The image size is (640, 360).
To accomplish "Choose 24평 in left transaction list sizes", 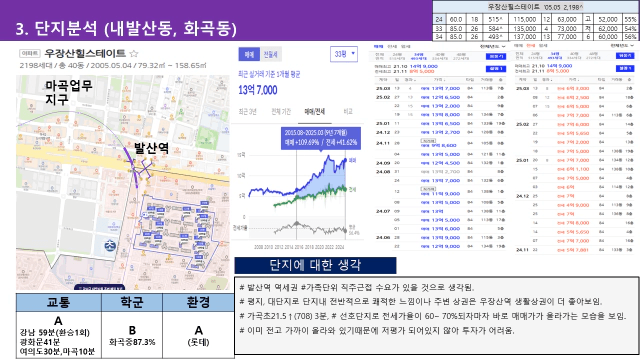I will point(397,56).
